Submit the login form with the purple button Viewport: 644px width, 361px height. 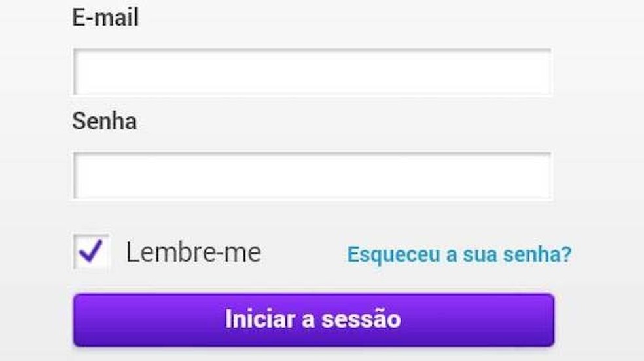point(313,319)
